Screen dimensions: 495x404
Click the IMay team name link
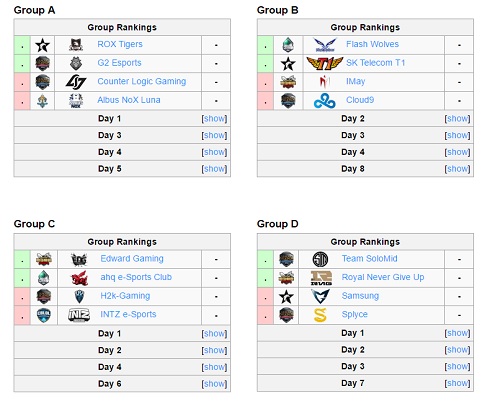click(356, 82)
